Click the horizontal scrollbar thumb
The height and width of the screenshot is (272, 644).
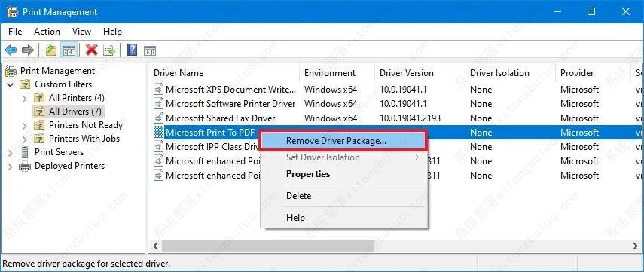pyautogui.click(x=268, y=246)
